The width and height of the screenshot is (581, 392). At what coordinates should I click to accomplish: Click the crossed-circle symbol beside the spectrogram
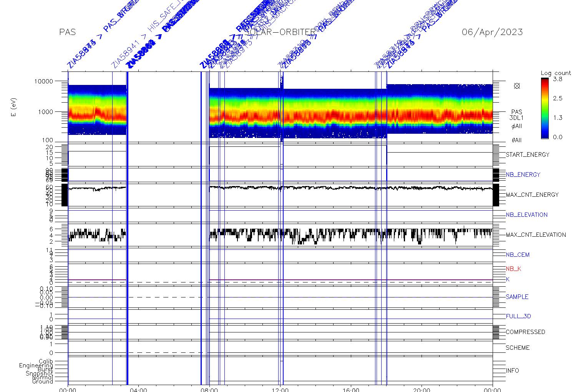[517, 86]
